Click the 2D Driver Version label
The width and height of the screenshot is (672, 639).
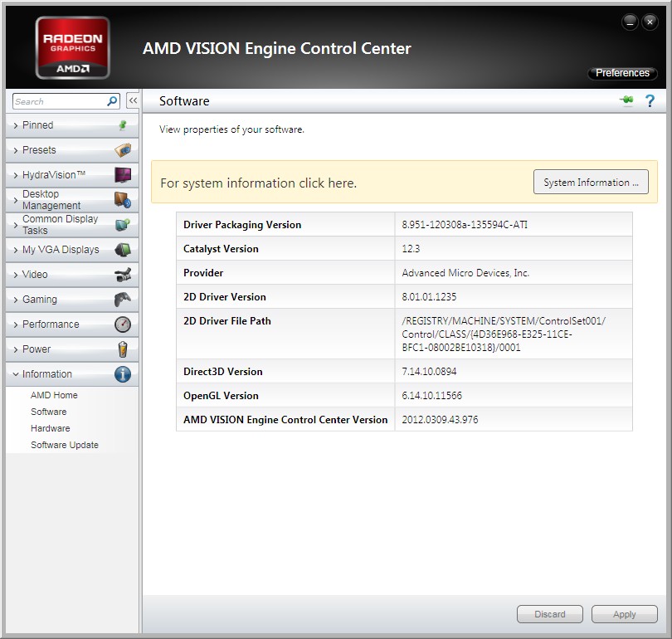(225, 296)
